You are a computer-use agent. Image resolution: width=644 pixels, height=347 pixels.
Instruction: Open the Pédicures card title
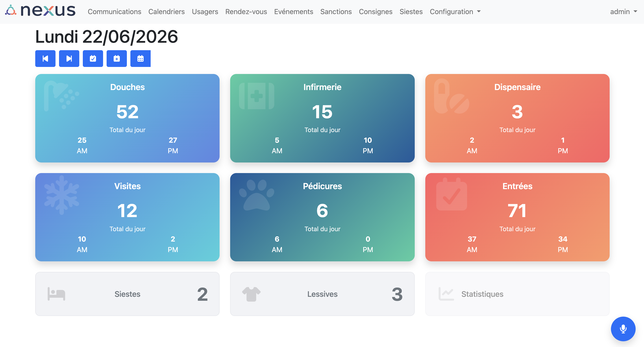coord(322,186)
